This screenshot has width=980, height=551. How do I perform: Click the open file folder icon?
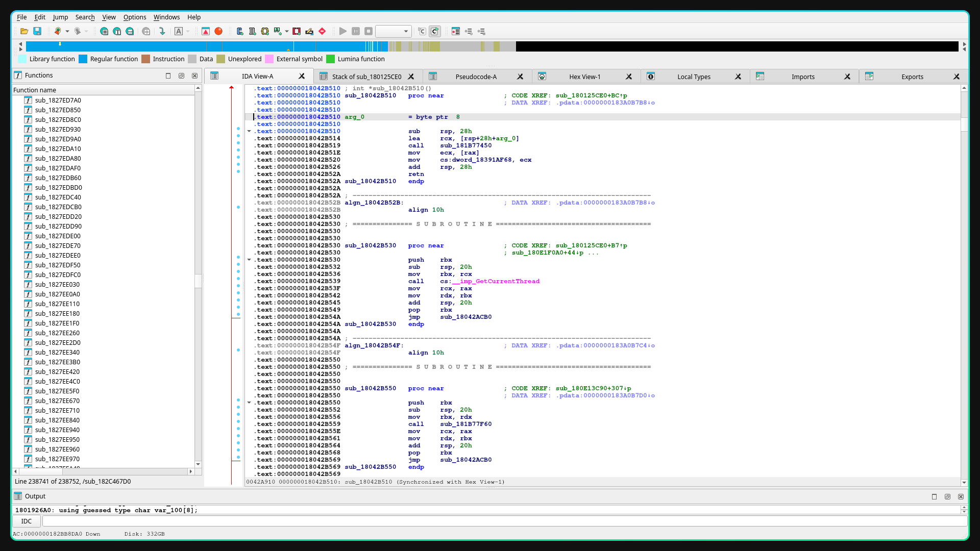(24, 32)
